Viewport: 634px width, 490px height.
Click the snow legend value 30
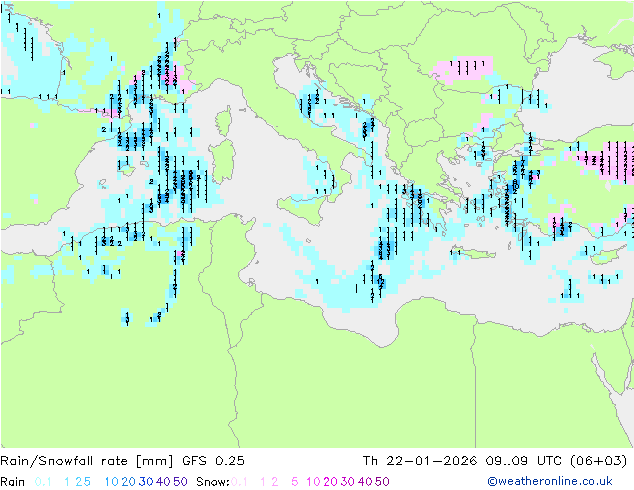[x=348, y=482]
